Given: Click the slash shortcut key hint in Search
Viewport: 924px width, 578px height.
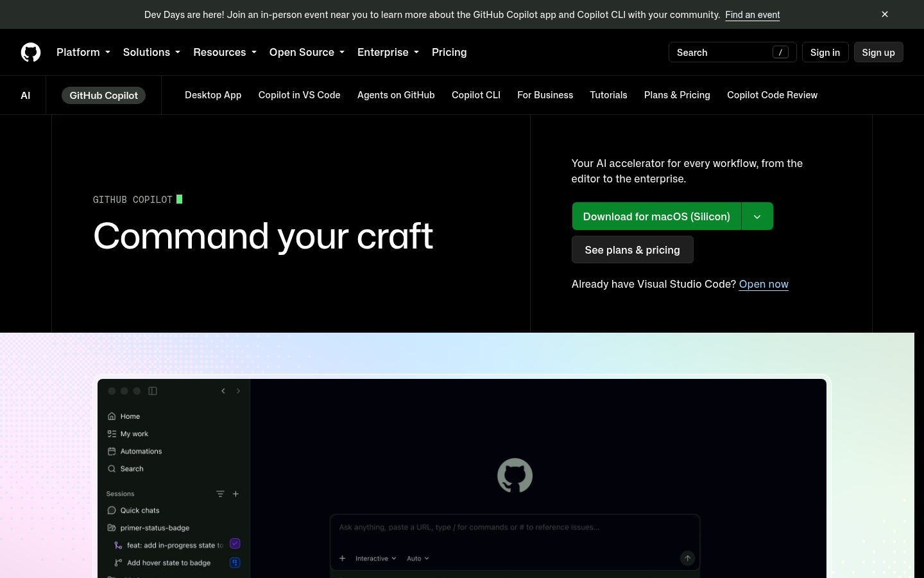Looking at the screenshot, I should (780, 52).
